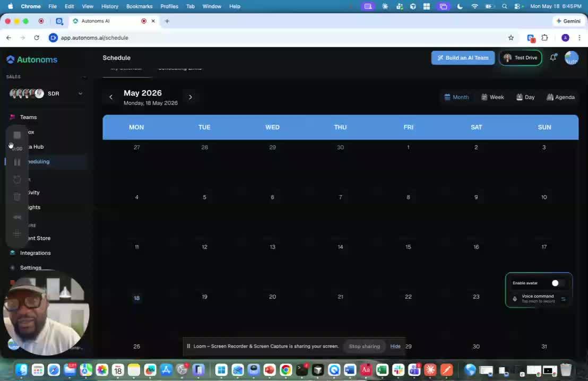Screen dimensions: 588x381
Task: Click calendar day 31
Action: click(544, 347)
